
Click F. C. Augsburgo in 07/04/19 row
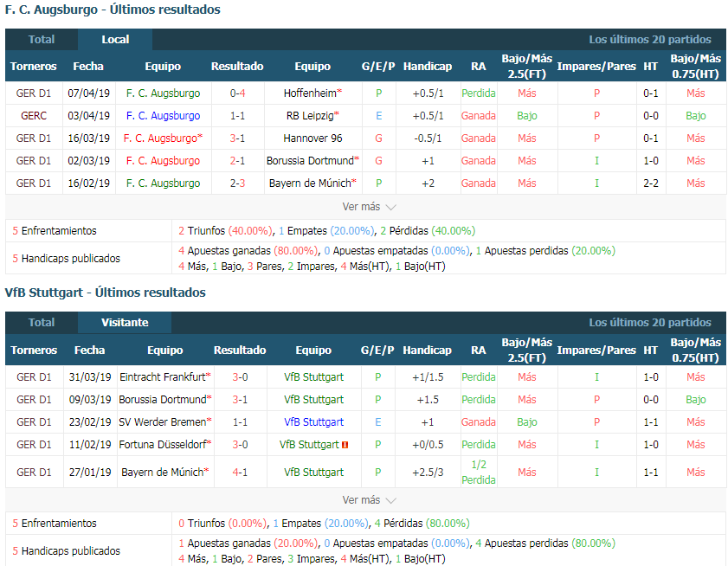pos(163,93)
